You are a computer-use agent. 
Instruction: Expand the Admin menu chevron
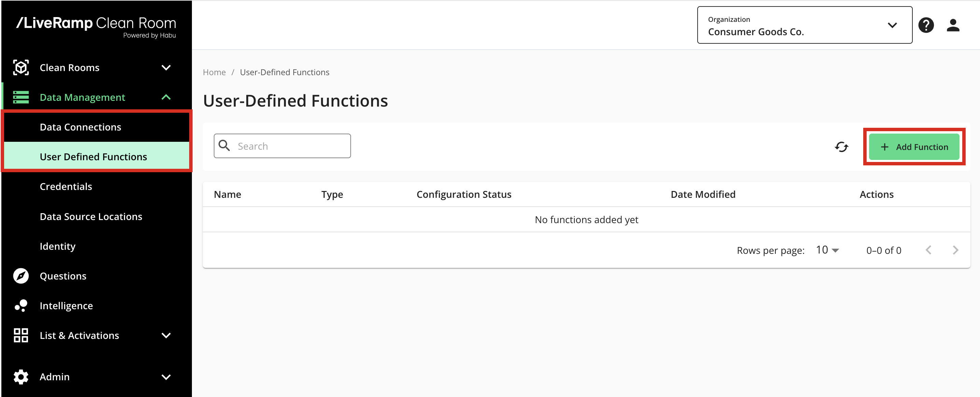coord(166,377)
